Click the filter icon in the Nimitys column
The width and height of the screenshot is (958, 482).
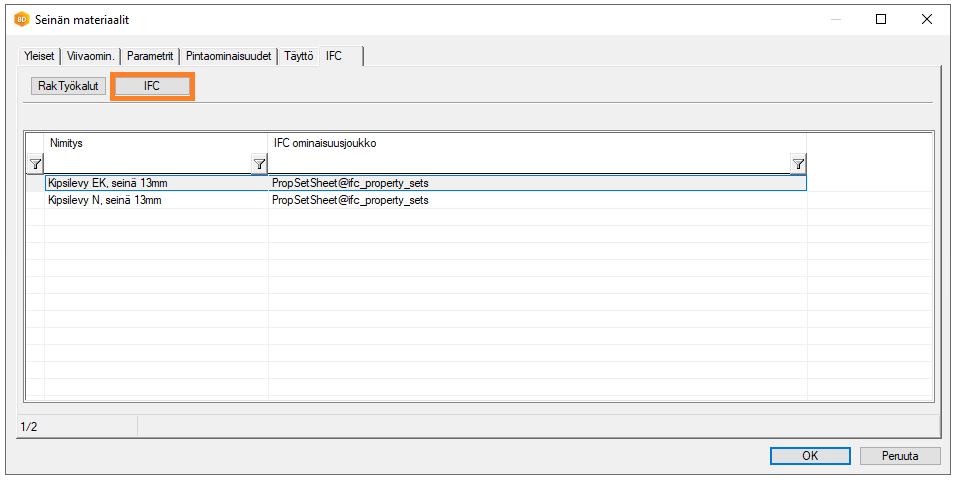259,164
